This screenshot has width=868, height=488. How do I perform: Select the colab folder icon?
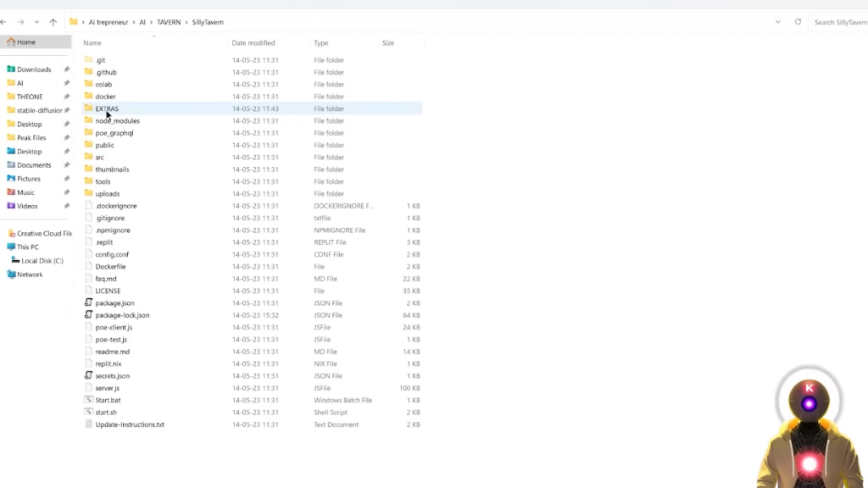click(x=88, y=84)
